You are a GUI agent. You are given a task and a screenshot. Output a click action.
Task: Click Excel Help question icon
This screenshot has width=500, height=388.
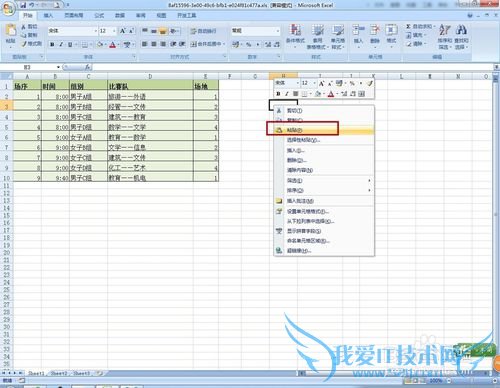[x=470, y=15]
